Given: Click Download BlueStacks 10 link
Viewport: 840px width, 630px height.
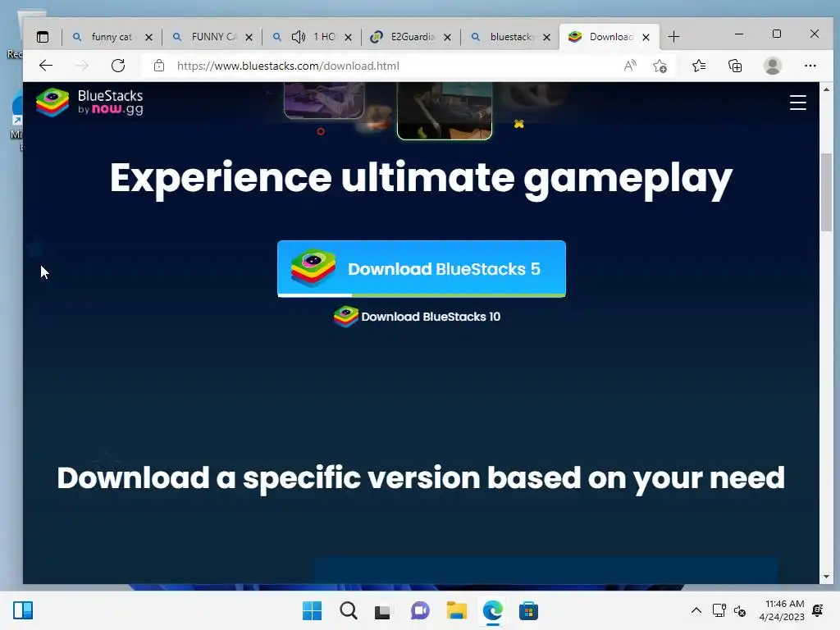Looking at the screenshot, I should point(417,317).
